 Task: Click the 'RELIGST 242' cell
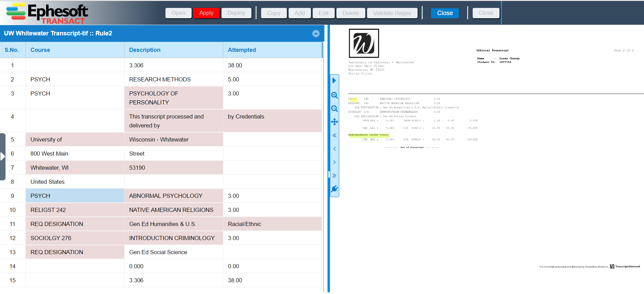(75, 210)
